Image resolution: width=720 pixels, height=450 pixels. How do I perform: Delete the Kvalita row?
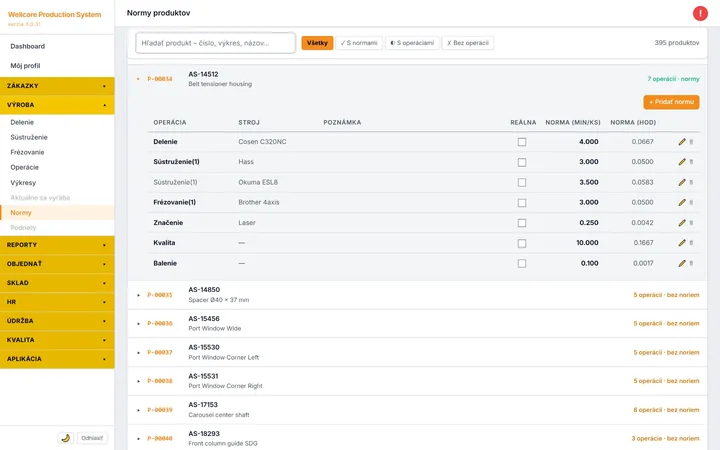pos(691,242)
